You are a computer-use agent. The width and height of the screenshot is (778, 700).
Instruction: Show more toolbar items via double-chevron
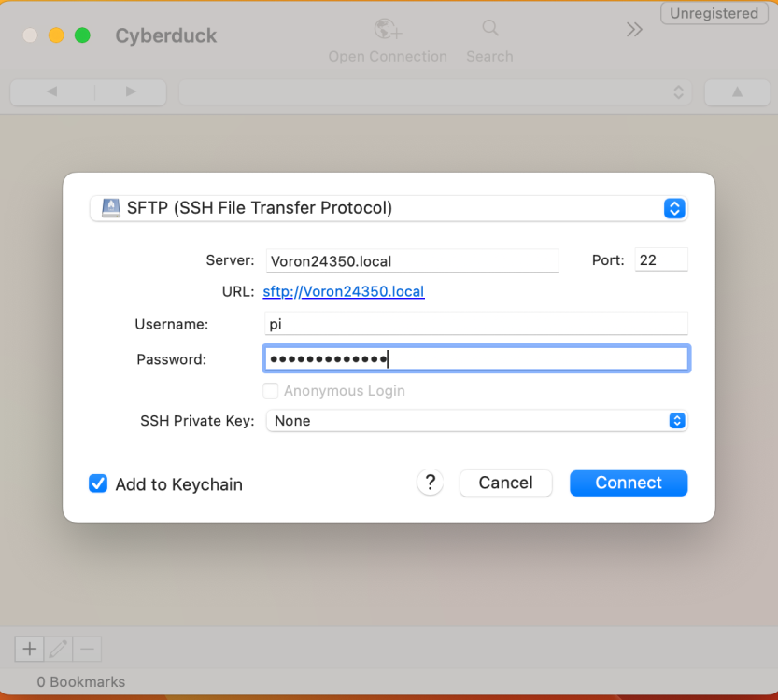(x=634, y=30)
